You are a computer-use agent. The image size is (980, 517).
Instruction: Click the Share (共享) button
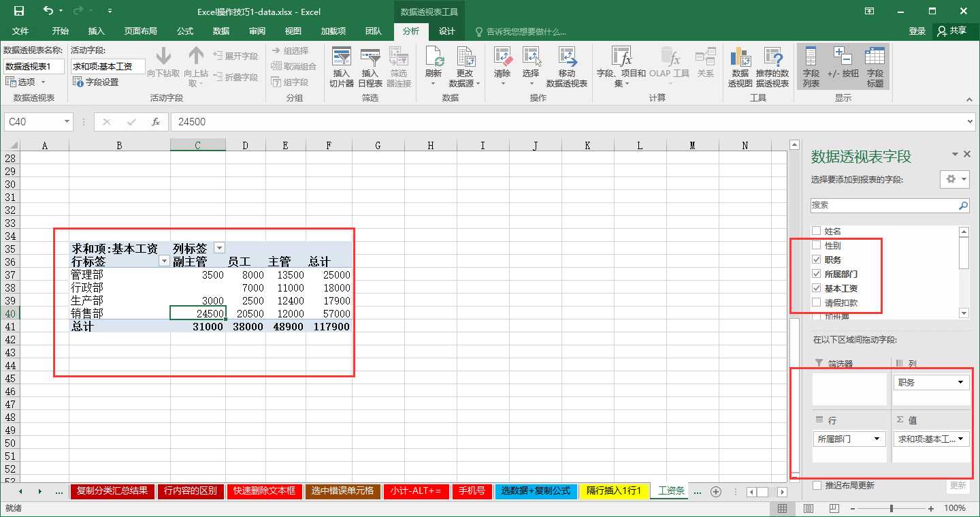click(x=952, y=31)
